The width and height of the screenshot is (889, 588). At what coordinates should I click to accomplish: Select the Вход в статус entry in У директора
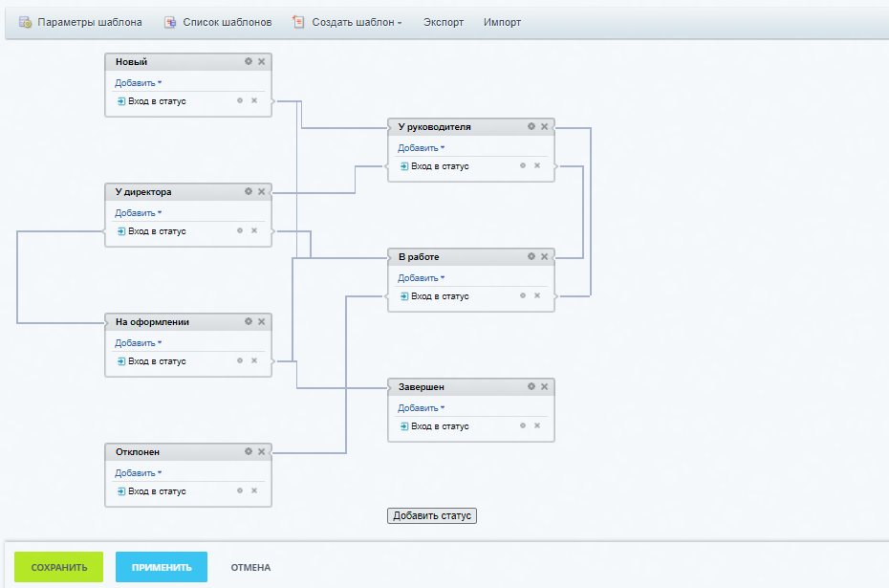pos(152,230)
